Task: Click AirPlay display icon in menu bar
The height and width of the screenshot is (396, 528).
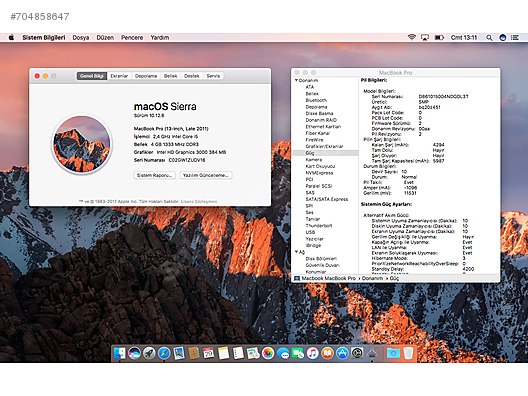Action: pos(425,37)
